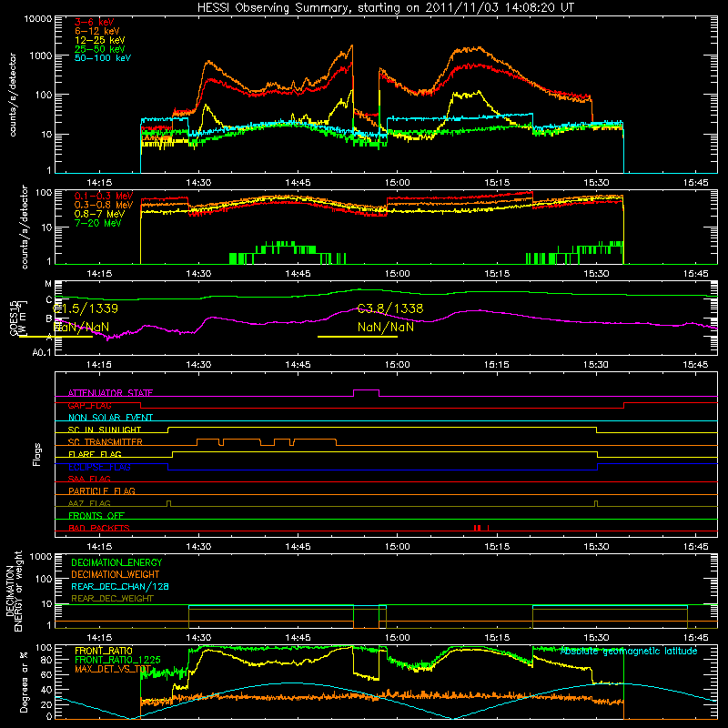Click the 0.8-7 MeV legend label
The width and height of the screenshot is (728, 728).
tap(100, 214)
